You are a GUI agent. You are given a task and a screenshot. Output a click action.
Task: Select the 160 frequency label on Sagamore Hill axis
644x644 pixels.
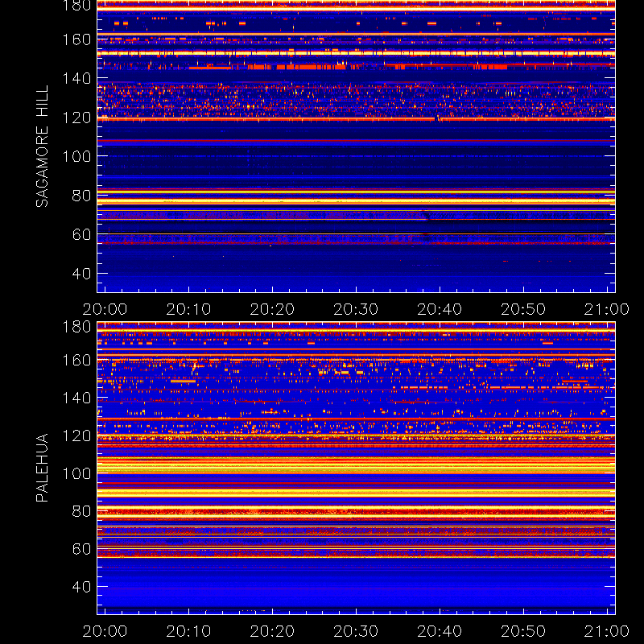[76, 39]
